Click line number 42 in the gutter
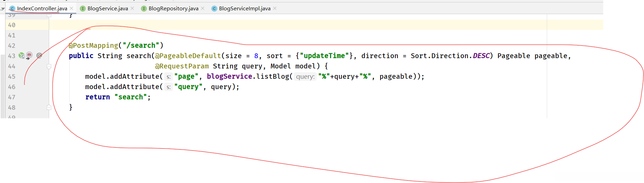The image size is (644, 183). pyautogui.click(x=12, y=46)
